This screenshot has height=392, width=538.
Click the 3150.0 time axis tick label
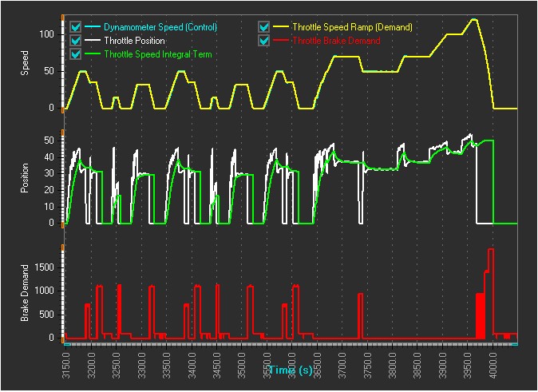point(67,363)
